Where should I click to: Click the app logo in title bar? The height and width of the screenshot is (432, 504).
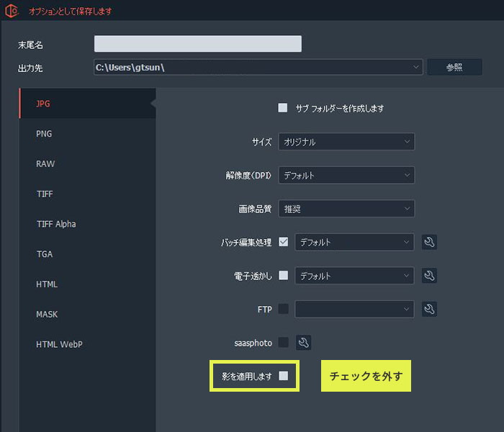tap(12, 12)
